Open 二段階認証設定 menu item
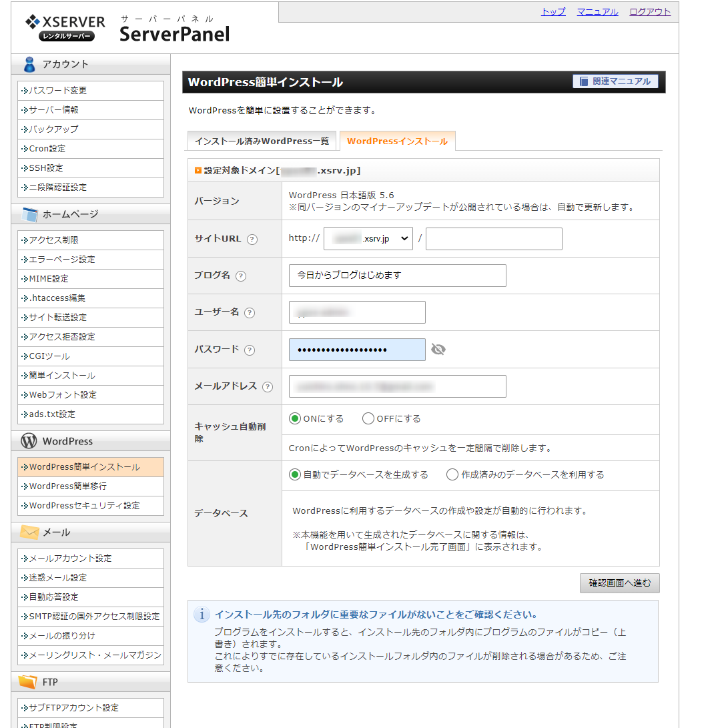Screen dimensions: 726x728 point(91,188)
